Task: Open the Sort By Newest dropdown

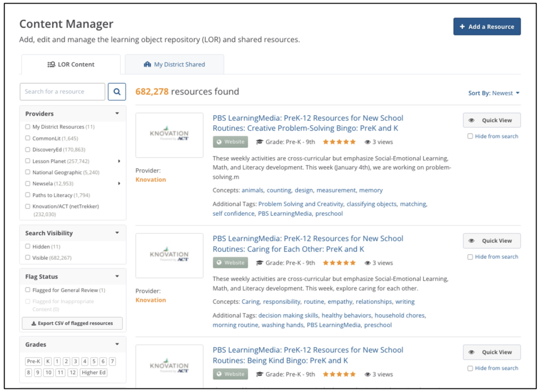Action: (494, 93)
